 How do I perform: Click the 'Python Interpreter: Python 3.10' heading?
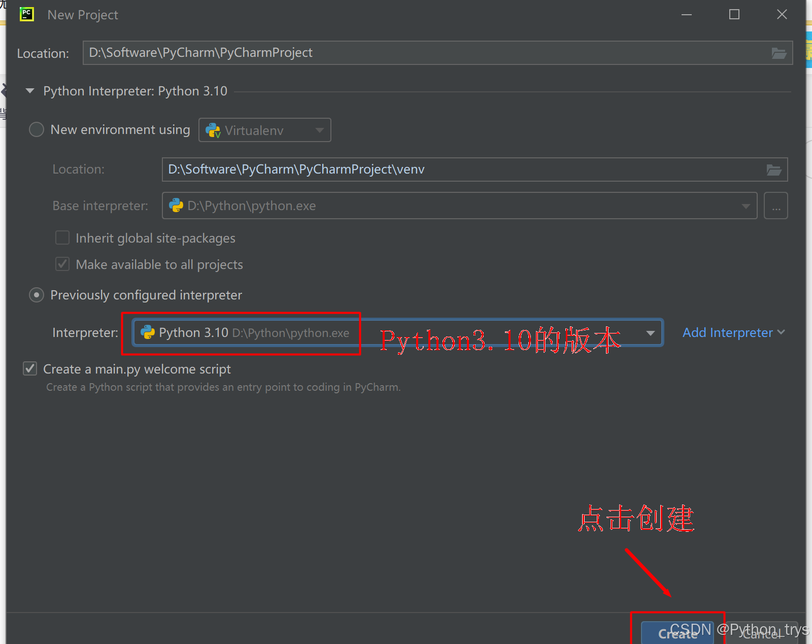(x=135, y=91)
